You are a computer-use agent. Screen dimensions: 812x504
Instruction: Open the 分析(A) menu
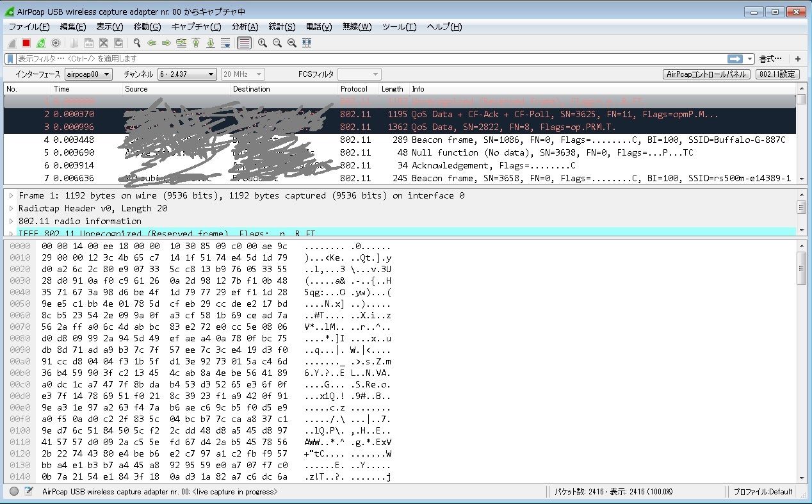(x=245, y=27)
